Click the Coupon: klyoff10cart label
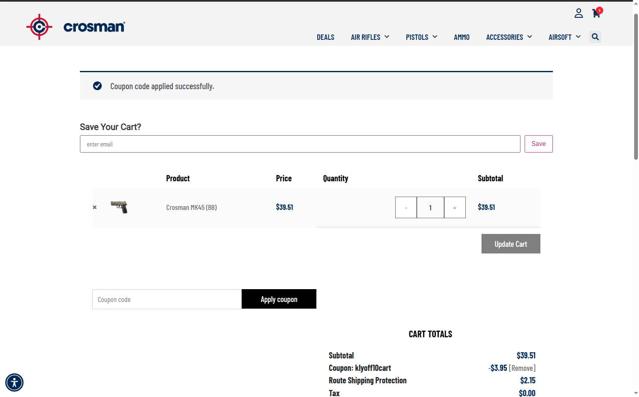 (360, 368)
